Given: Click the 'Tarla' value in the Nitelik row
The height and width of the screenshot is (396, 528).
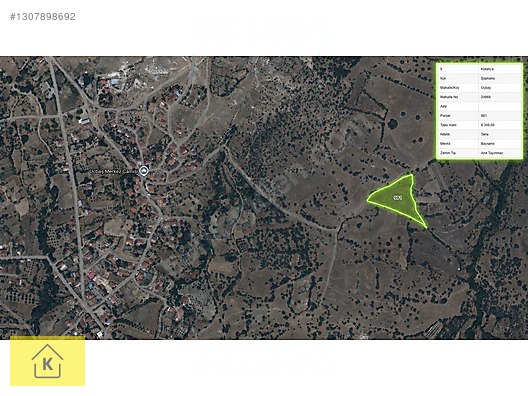Looking at the screenshot, I should point(485,134).
